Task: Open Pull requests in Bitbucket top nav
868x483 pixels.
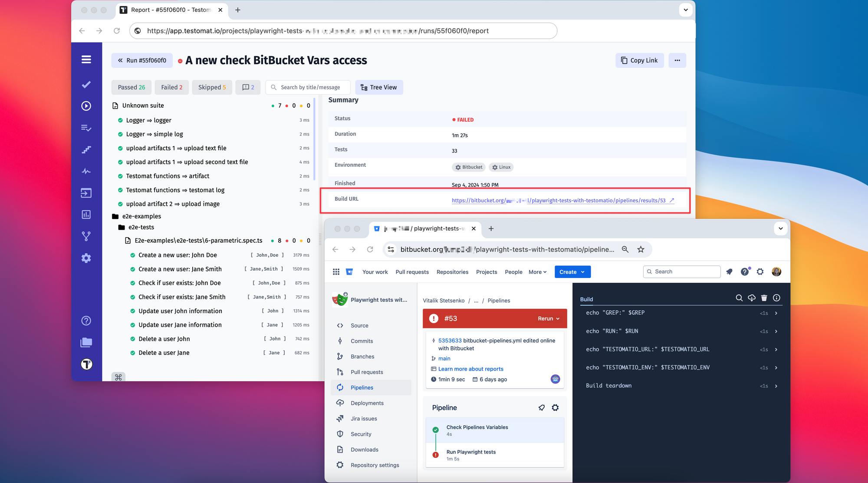Action: point(412,272)
